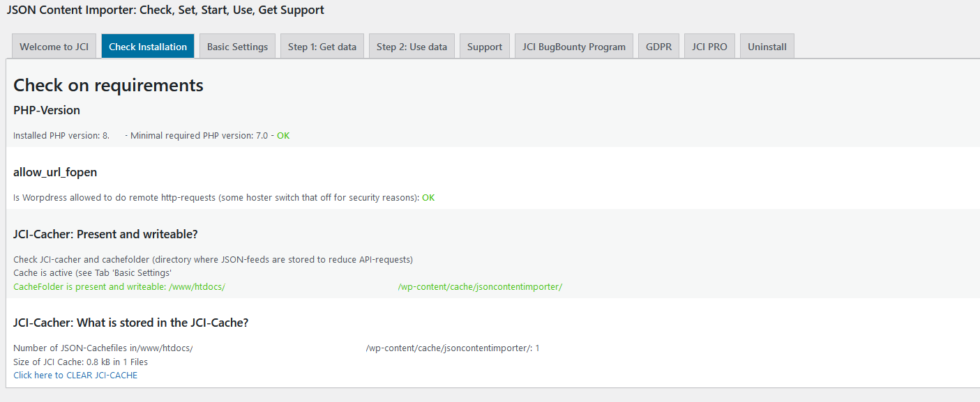This screenshot has height=402, width=980.
Task: Switch to the Basic Settings tab
Action: point(237,47)
